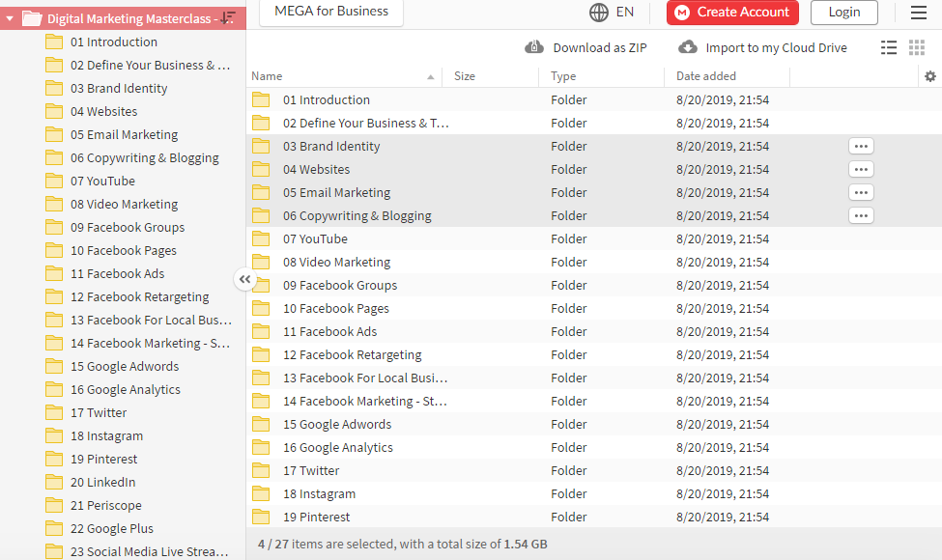Open column settings gear
Viewport: 942px width, 560px height.
[930, 76]
